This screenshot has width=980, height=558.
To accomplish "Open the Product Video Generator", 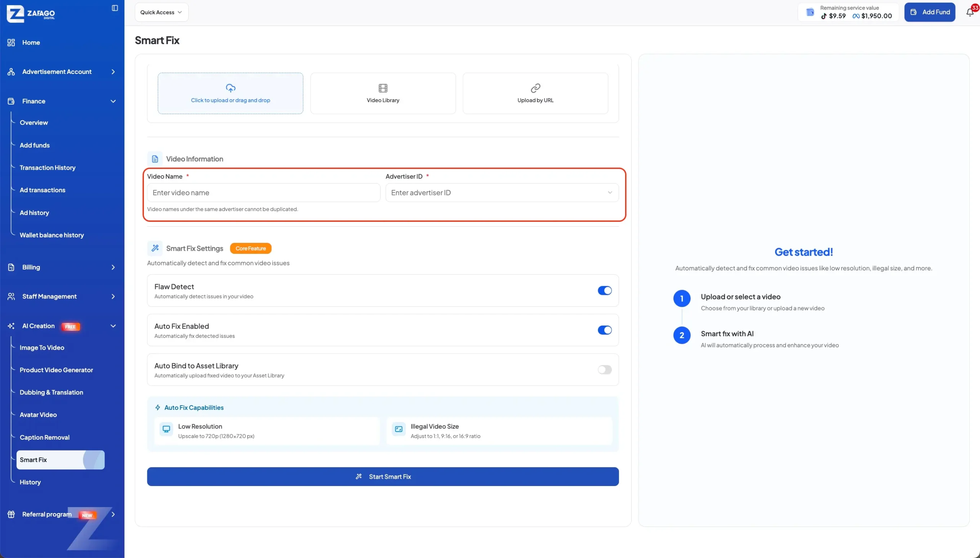I will click(x=56, y=370).
